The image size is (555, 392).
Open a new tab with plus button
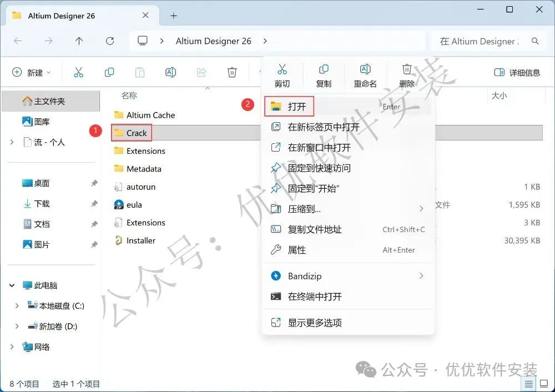coord(173,16)
